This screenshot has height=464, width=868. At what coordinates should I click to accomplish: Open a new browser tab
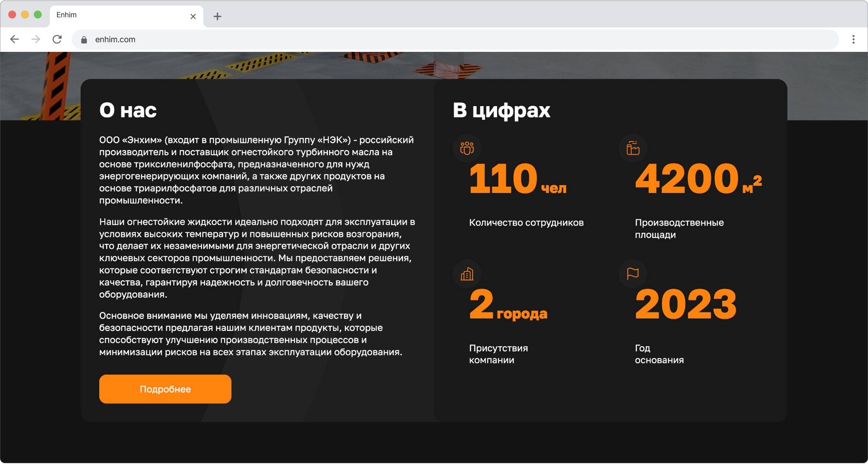tap(217, 16)
